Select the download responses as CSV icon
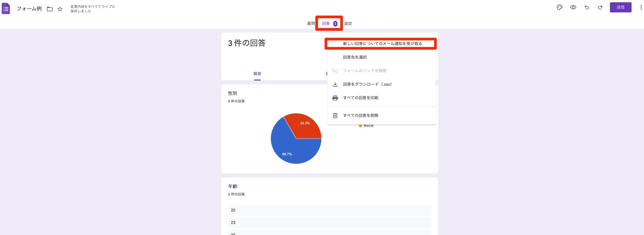Screen dimensions: 644x235 point(335,84)
